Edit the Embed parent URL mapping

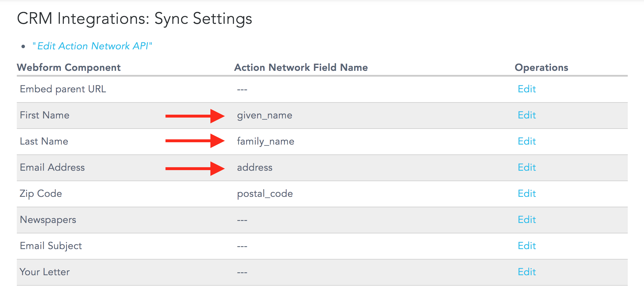click(x=527, y=89)
